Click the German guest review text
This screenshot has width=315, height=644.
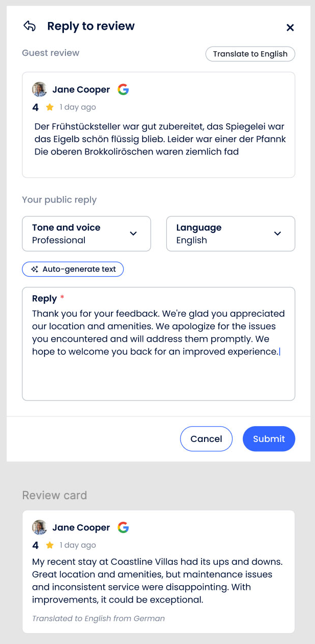coord(160,139)
